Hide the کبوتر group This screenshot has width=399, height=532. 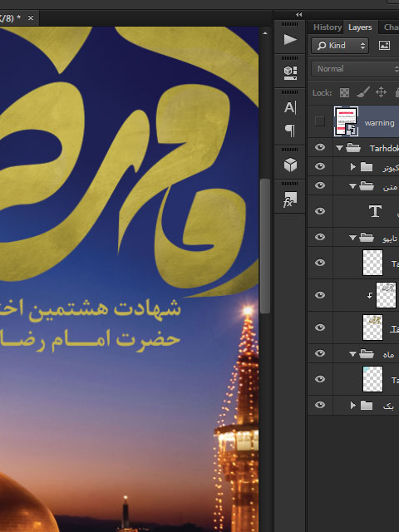point(319,166)
